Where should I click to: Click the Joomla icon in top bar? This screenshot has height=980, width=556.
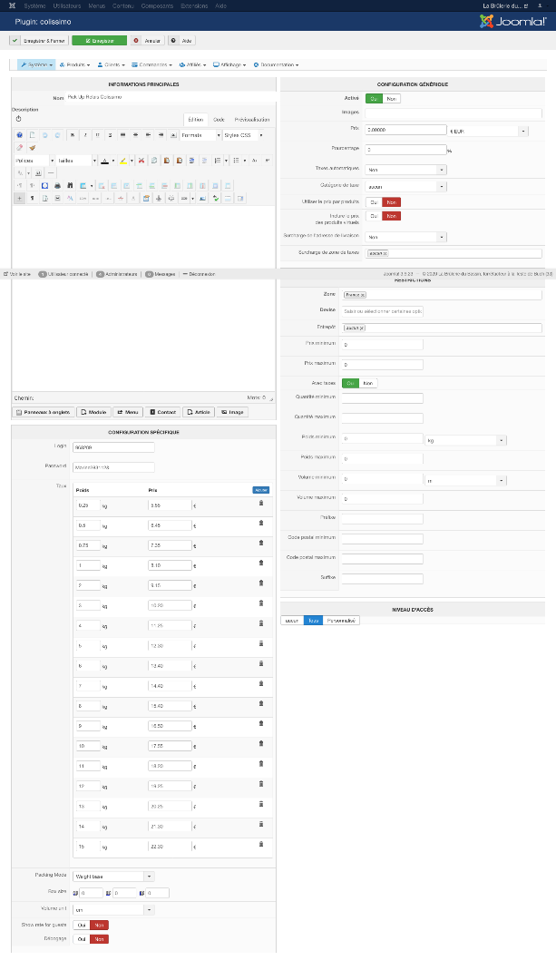click(x=12, y=5)
